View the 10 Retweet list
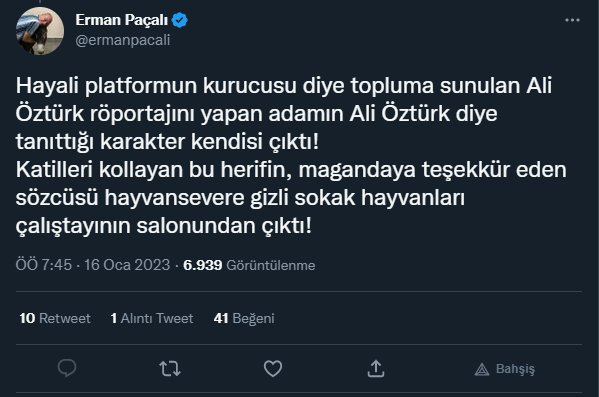 (55, 318)
